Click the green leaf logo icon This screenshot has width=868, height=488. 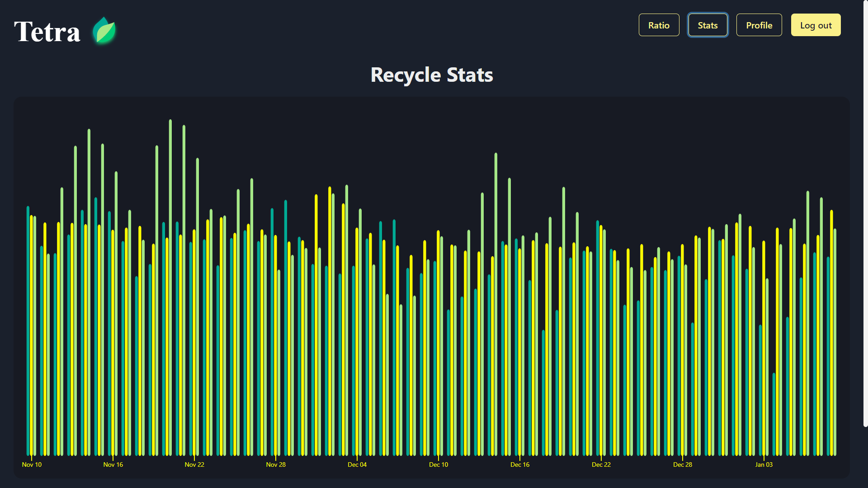click(104, 31)
